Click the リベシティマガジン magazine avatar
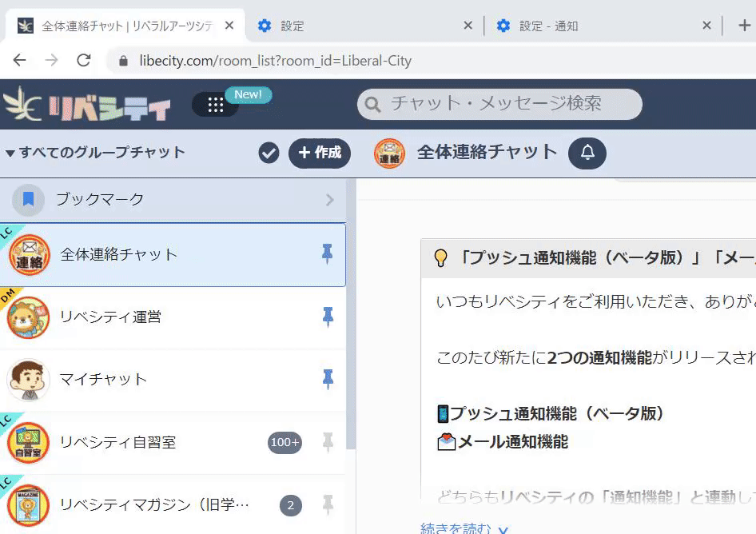The height and width of the screenshot is (534, 756). 29,505
